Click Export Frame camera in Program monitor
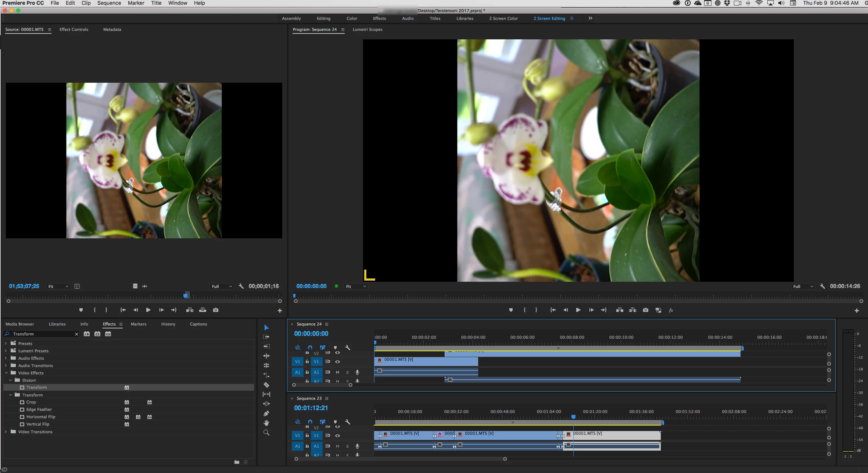 (646, 310)
